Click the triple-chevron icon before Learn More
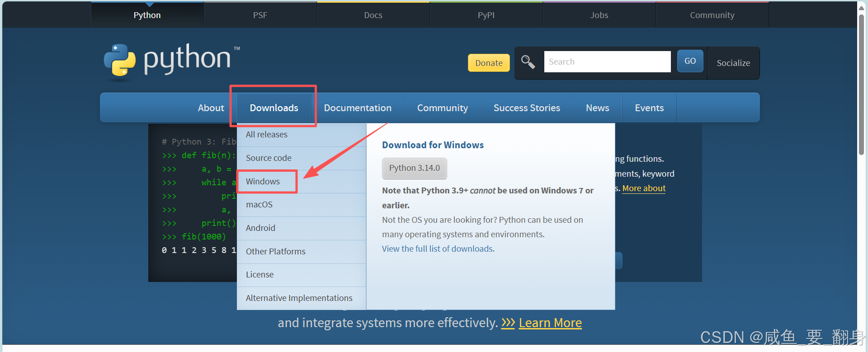 click(x=508, y=323)
